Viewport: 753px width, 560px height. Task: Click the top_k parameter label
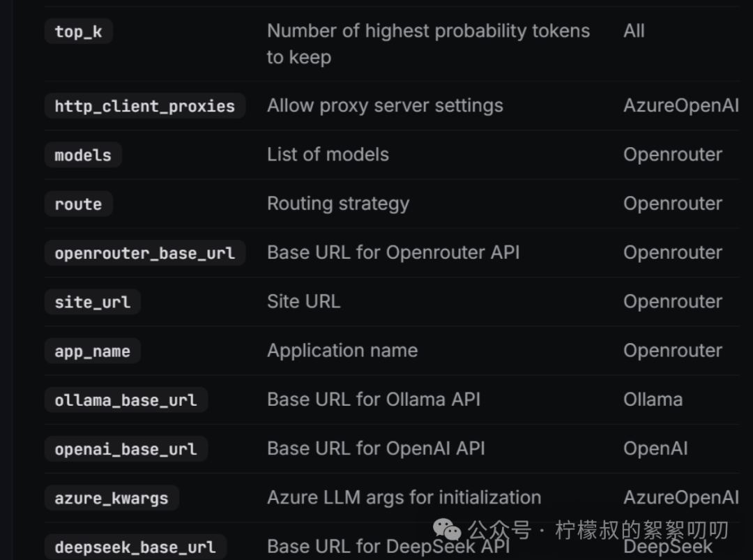(78, 31)
